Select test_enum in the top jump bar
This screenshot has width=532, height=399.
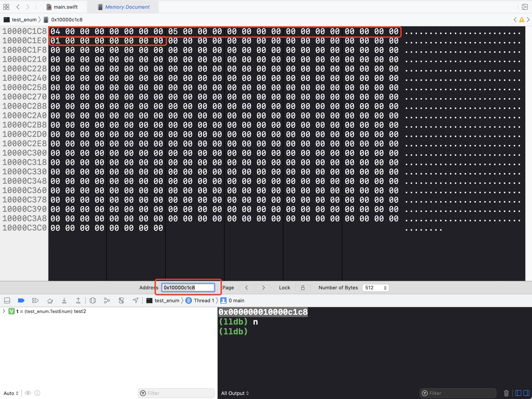[20, 20]
